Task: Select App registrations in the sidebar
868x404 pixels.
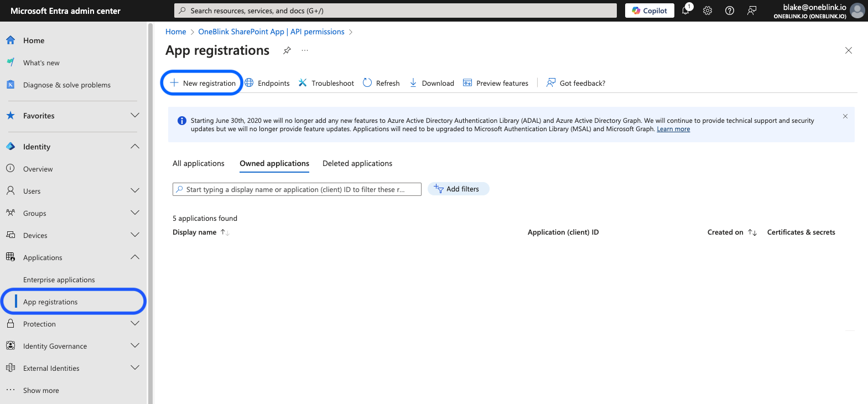Action: coord(74,302)
